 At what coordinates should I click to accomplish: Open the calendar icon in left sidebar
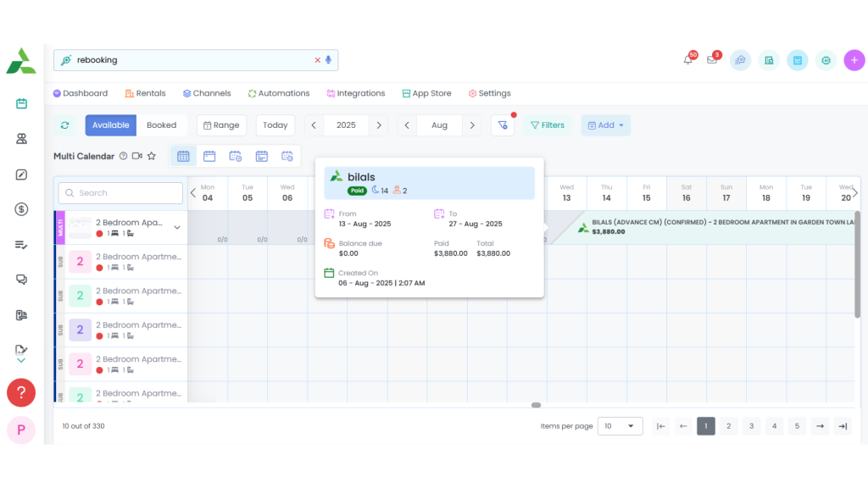21,103
